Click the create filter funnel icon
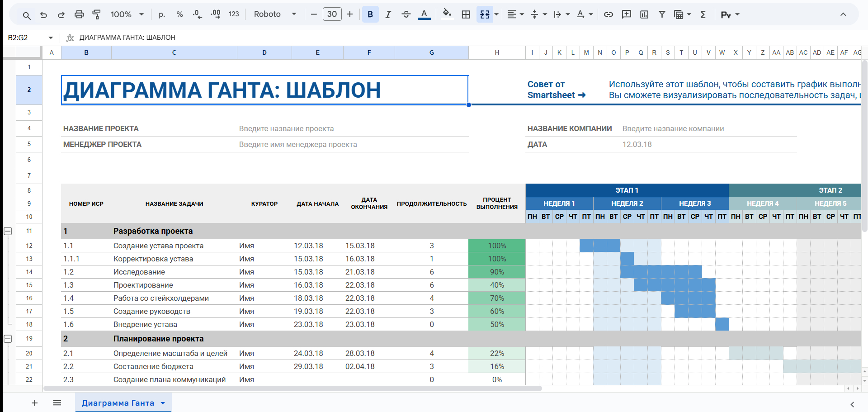868x412 pixels. pos(662,14)
